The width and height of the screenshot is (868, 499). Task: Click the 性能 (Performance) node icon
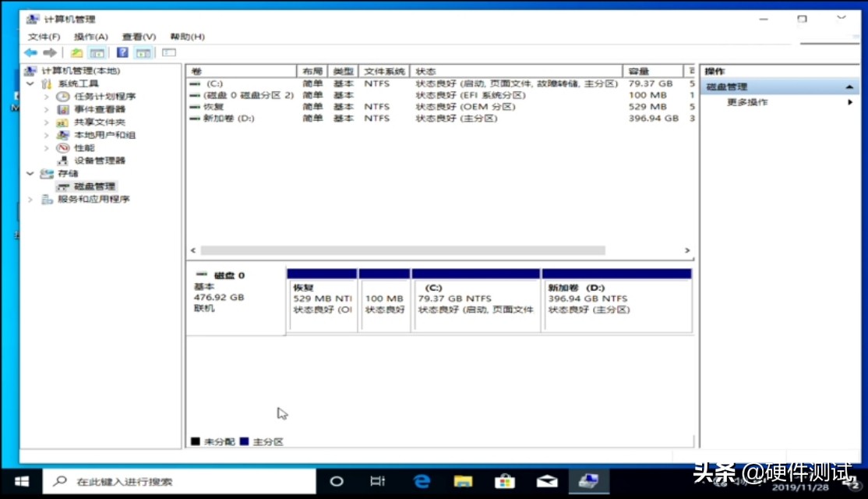(63, 147)
